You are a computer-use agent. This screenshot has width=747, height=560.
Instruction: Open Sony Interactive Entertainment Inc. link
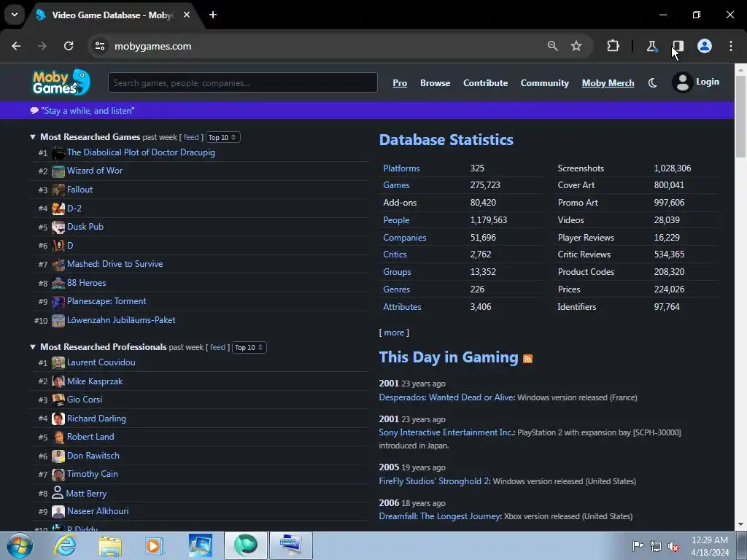pyautogui.click(x=446, y=432)
